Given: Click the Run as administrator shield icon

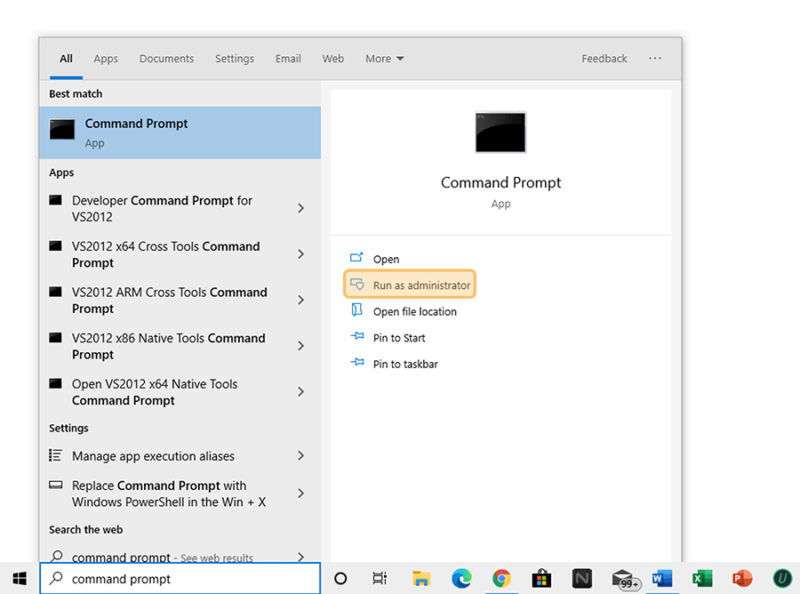Looking at the screenshot, I should (x=357, y=284).
